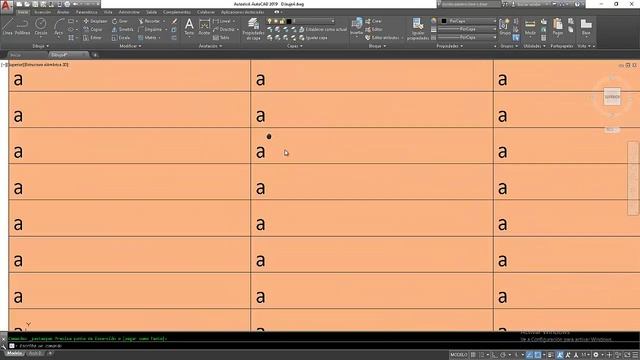640x360 pixels.
Task: Open the Medir measure tool
Action: pyautogui.click(x=530, y=27)
